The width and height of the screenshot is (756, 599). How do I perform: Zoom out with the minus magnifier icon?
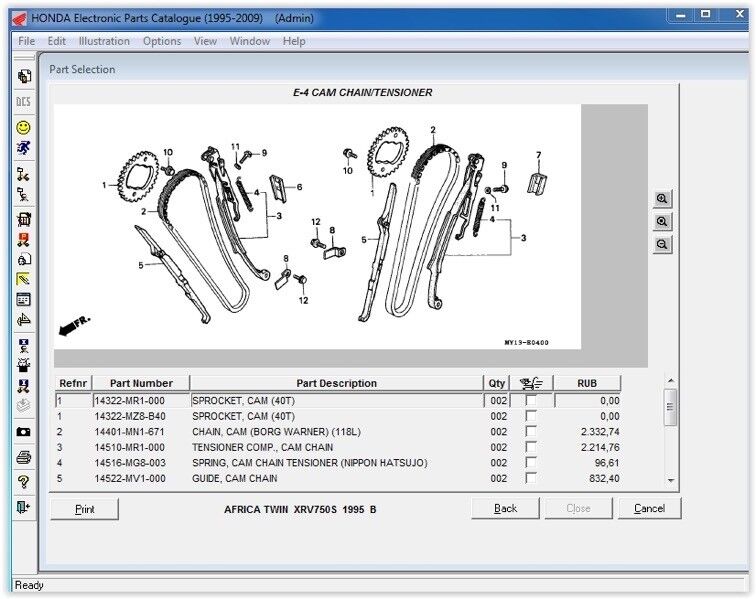pyautogui.click(x=662, y=245)
